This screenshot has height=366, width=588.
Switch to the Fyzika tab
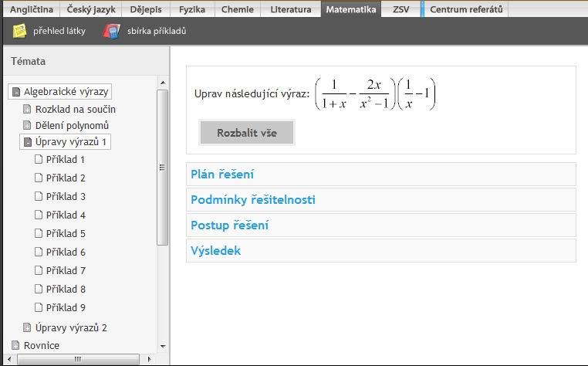point(192,9)
